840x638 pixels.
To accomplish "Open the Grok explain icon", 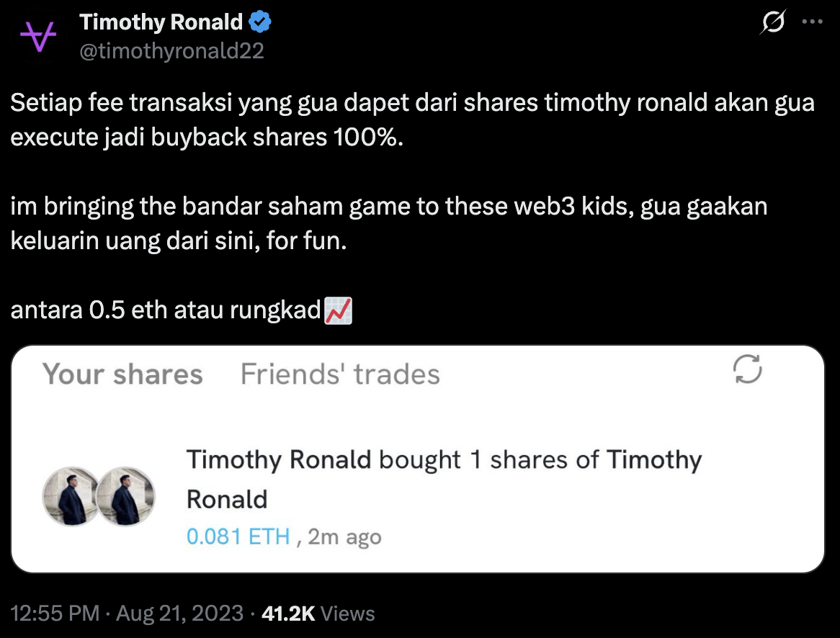I will [772, 23].
